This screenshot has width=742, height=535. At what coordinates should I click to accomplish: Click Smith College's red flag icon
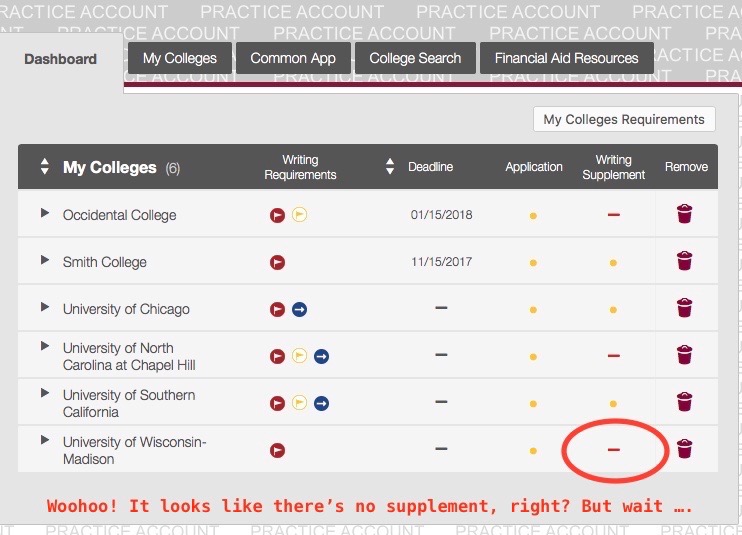(277, 262)
